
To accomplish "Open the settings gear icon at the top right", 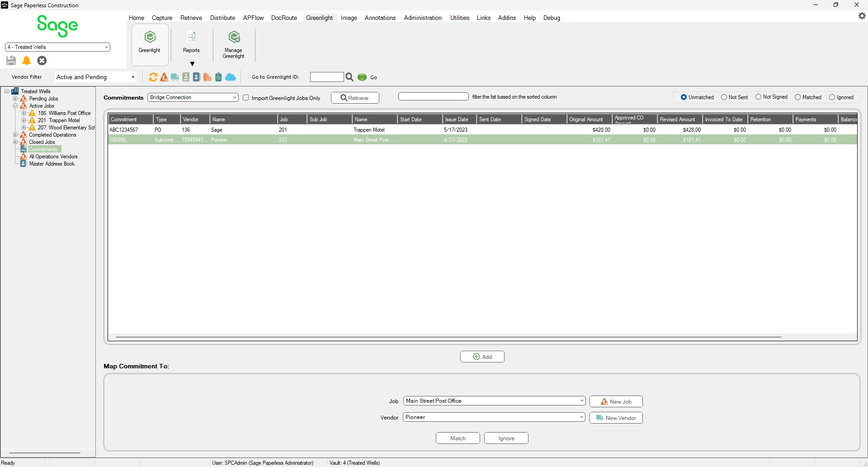I will 862,16.
